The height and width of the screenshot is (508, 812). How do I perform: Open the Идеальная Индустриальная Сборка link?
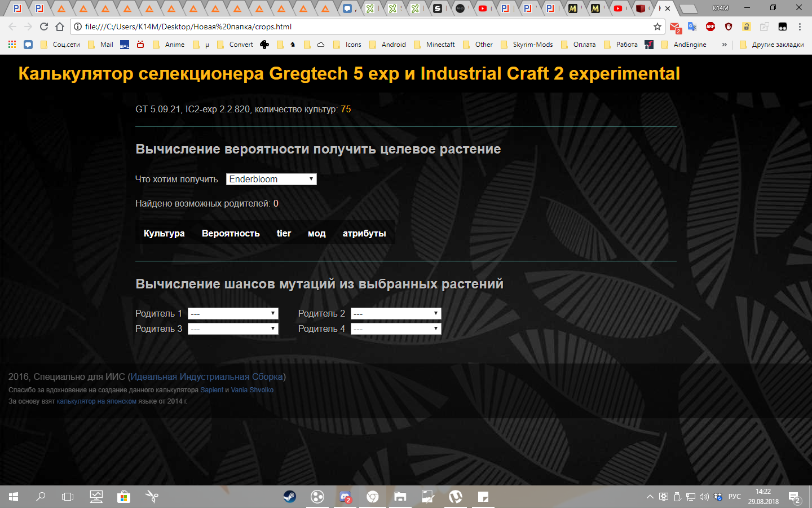(207, 376)
